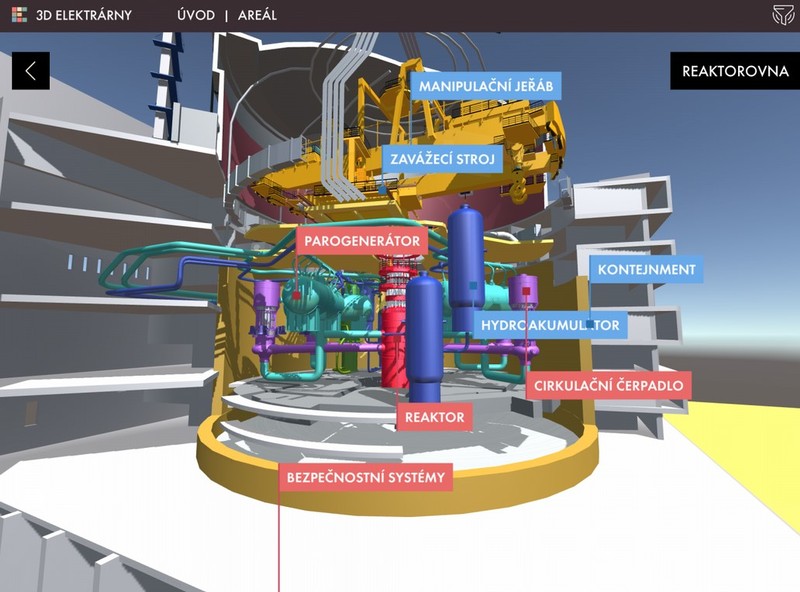Click the red marker on the circulation pump
Screen dimensions: 800x592
[527, 291]
